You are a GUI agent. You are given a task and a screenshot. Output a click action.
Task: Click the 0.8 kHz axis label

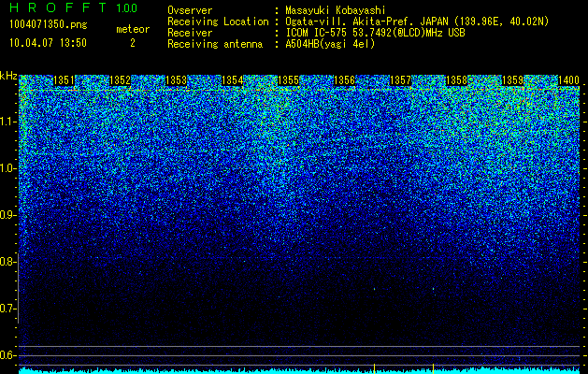coord(7,262)
